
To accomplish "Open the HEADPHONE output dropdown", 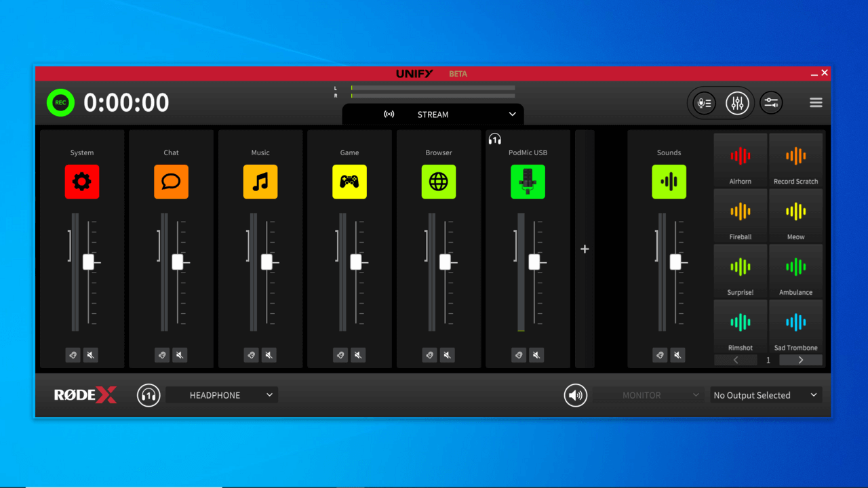I will coord(222,395).
